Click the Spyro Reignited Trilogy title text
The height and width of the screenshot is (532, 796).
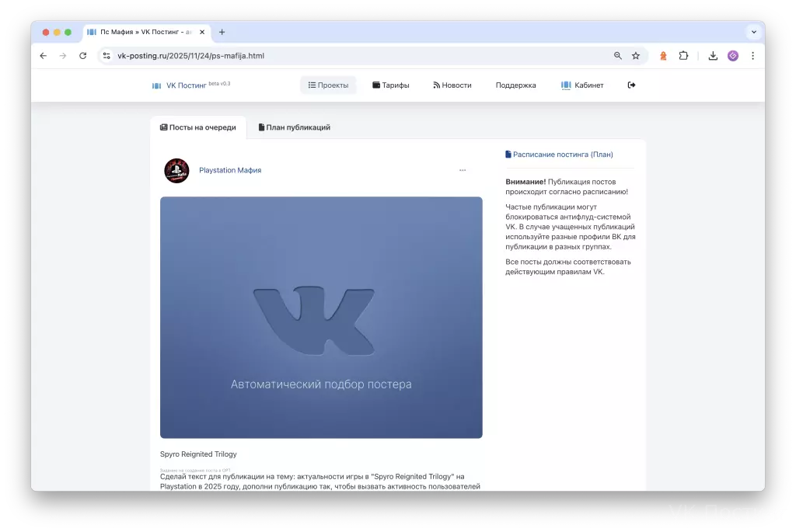(x=198, y=454)
